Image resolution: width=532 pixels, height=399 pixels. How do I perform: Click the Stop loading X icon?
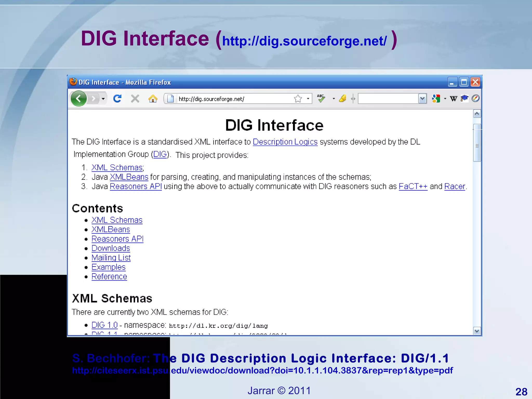(x=135, y=99)
